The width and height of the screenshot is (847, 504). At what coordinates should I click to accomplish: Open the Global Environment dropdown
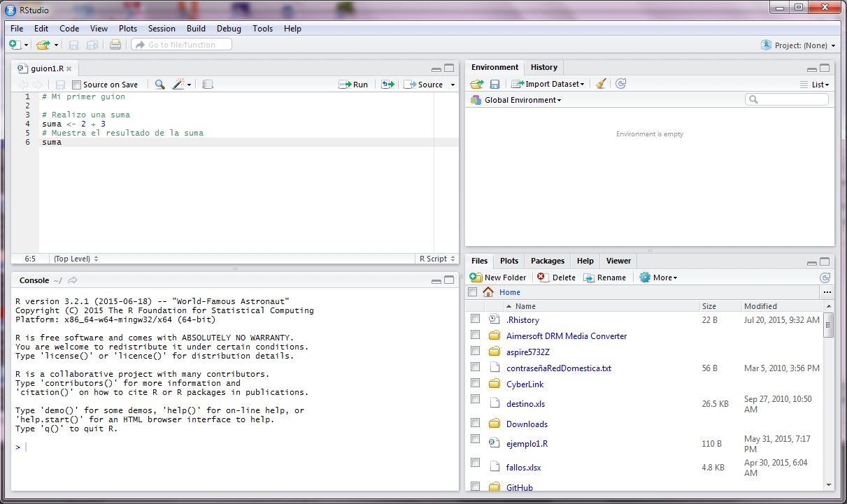pyautogui.click(x=515, y=100)
